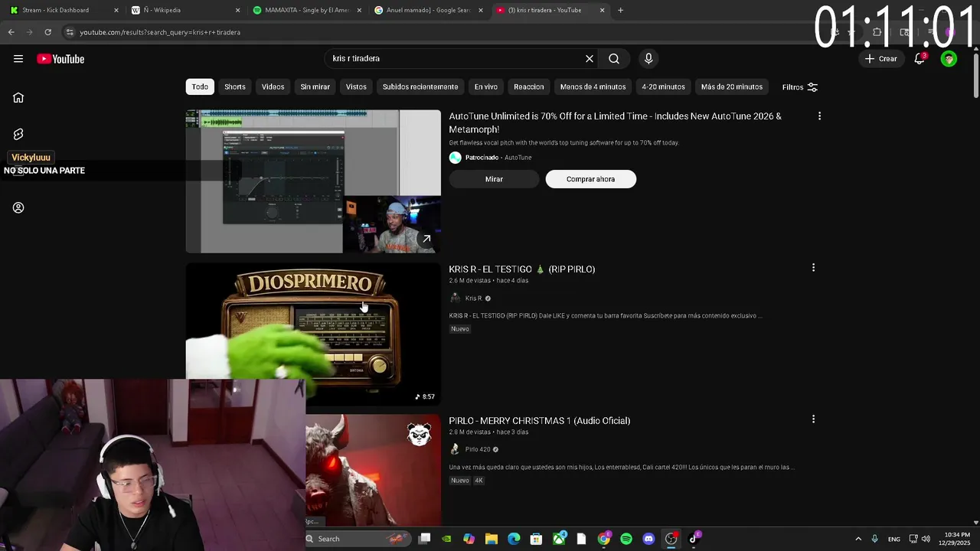Select the Subidos recientemente chip
Viewport: 980px width, 551px height.
(x=420, y=86)
